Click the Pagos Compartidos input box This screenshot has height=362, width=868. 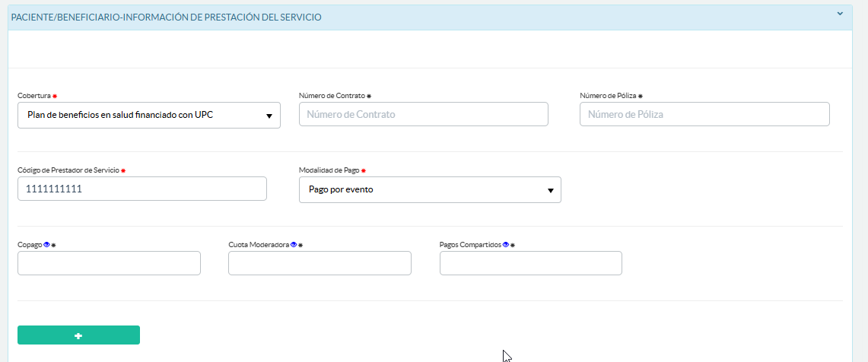point(530,263)
